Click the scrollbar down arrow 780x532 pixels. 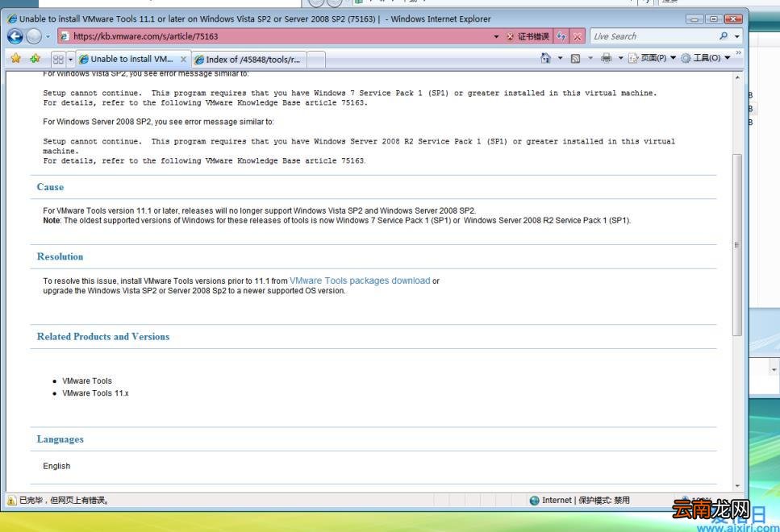coord(737,486)
